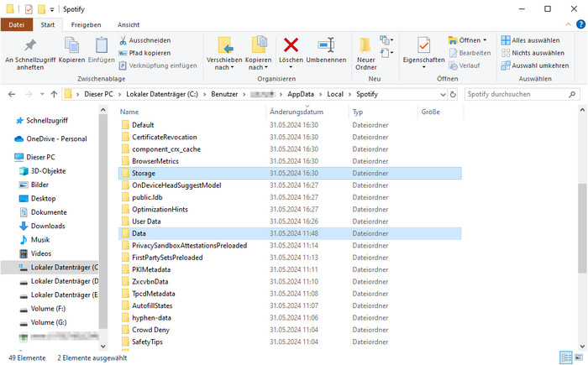Image resolution: width=588 pixels, height=365 pixels.
Task: Select the User Data folder
Action: click(x=146, y=222)
